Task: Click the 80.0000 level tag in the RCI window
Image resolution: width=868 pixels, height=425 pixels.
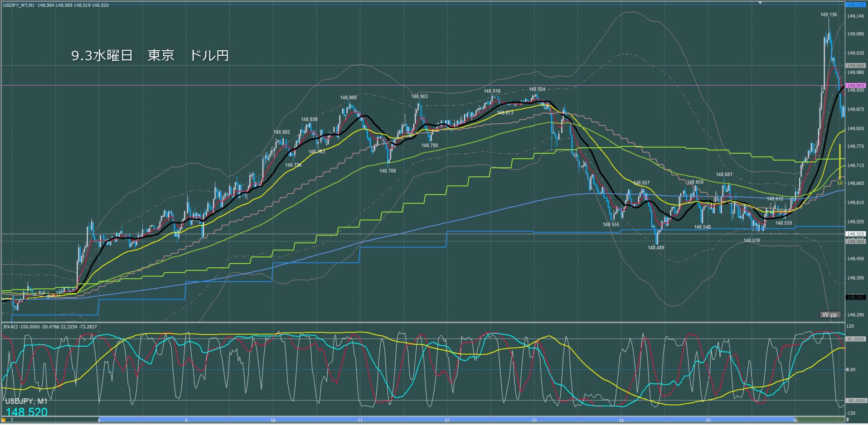Action: 855,339
